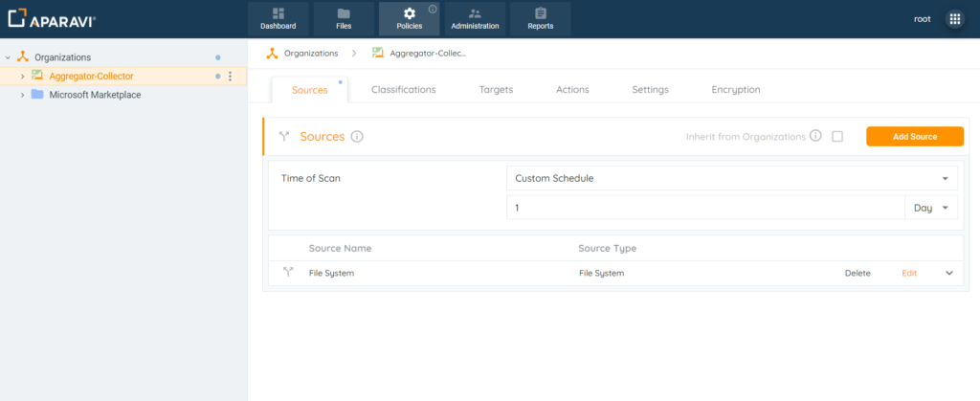This screenshot has height=401, width=980.
Task: Open the three-dot menu for Aggregator-Collector
Action: (230, 77)
